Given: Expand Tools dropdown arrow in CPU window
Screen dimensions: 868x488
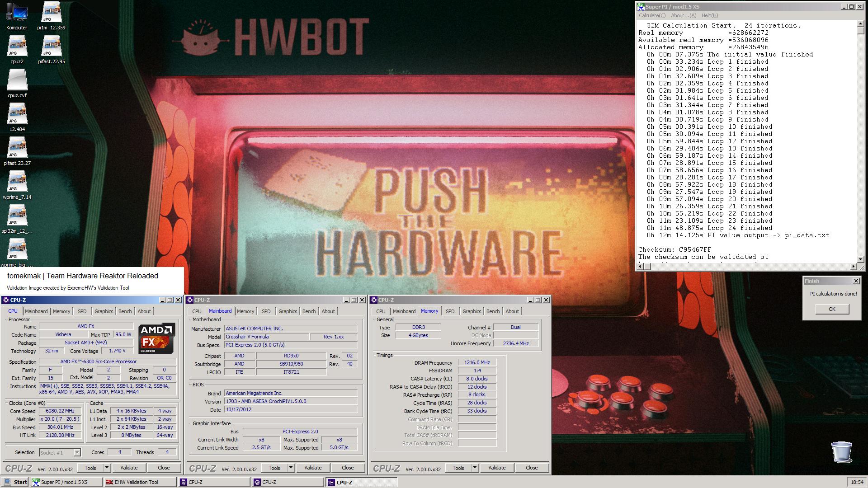Looking at the screenshot, I should pyautogui.click(x=107, y=468).
